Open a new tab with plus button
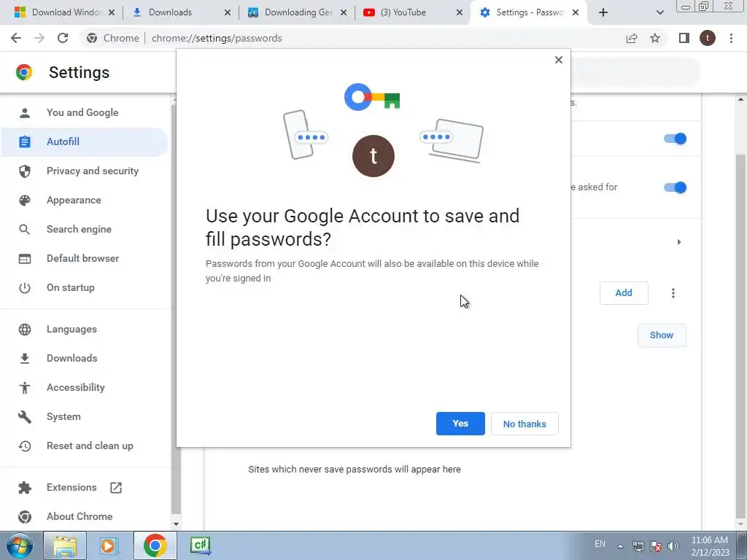Viewport: 747px width, 560px height. tap(603, 12)
